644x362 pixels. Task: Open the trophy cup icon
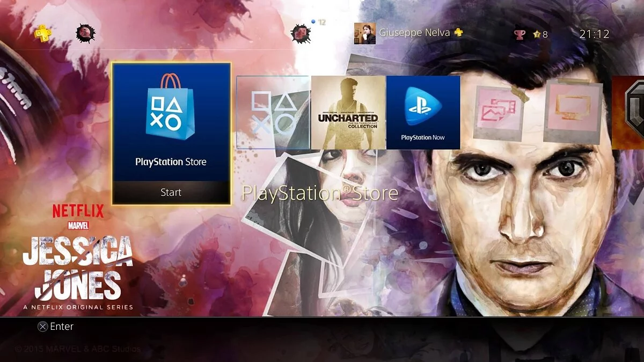[519, 34]
